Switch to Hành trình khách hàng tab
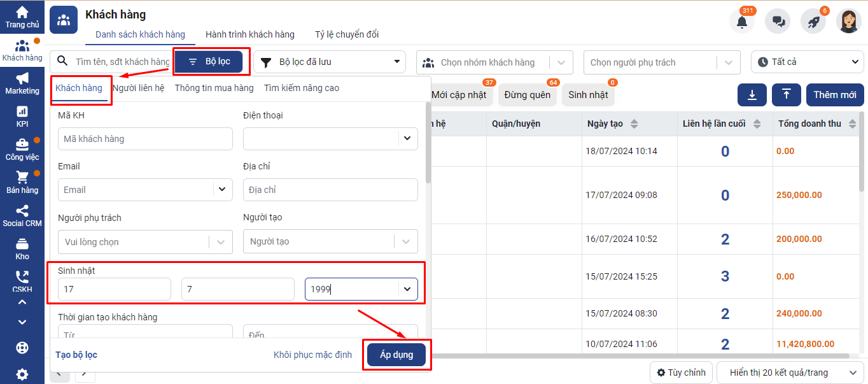 point(250,34)
